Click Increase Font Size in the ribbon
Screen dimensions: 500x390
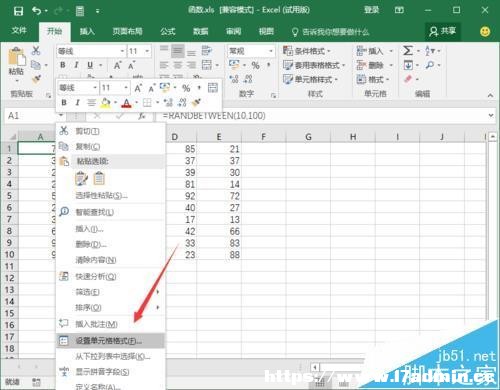(x=117, y=65)
